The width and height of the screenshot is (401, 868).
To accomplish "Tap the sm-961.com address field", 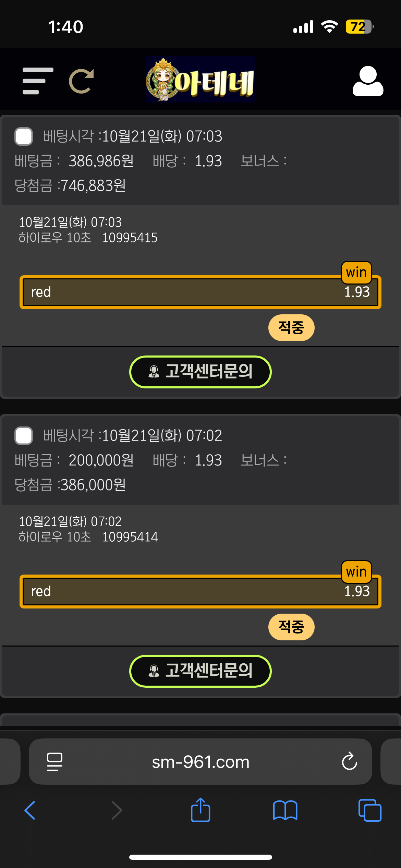I will [x=200, y=762].
